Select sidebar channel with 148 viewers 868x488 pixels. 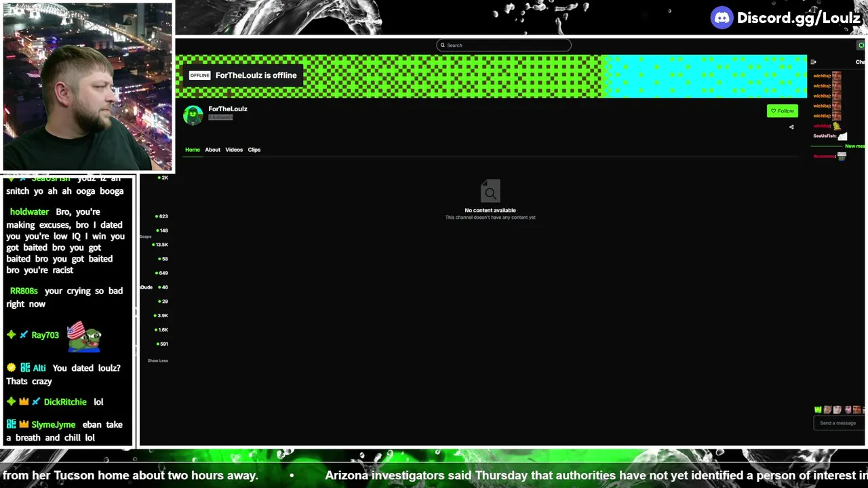[x=163, y=230]
